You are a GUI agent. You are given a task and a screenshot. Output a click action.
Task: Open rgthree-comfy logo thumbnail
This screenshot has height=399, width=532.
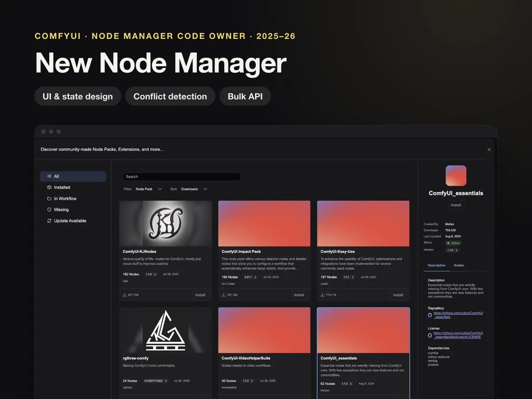tap(165, 330)
